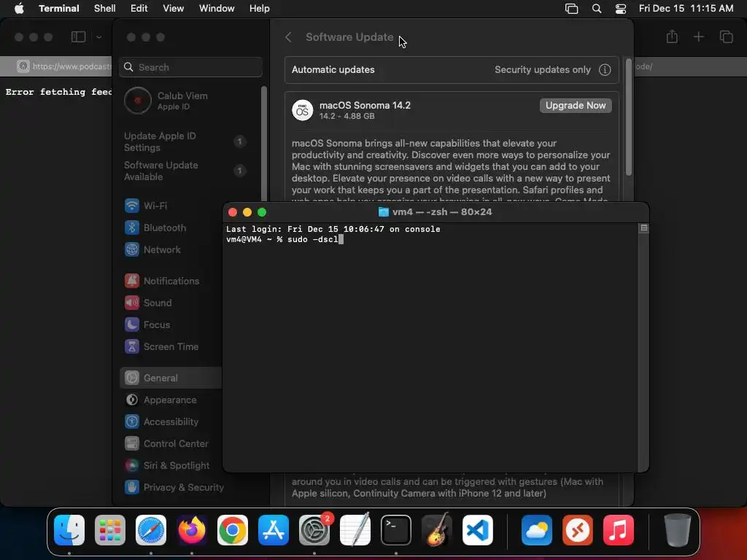Open the Edit menu
Viewport: 747px width, 560px height.
[139, 9]
